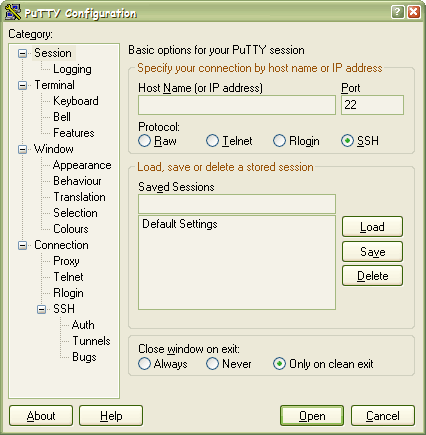
Task: Focus the Host Name input field
Action: 237,105
